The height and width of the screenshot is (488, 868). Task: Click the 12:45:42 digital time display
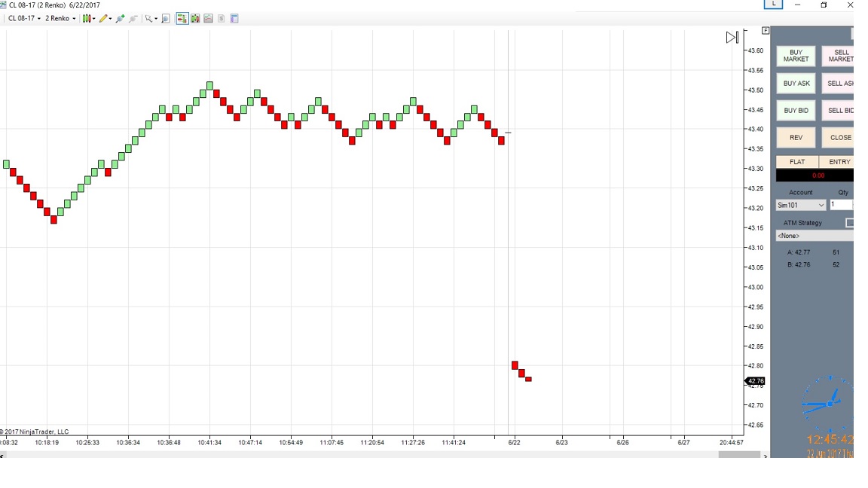pos(830,439)
